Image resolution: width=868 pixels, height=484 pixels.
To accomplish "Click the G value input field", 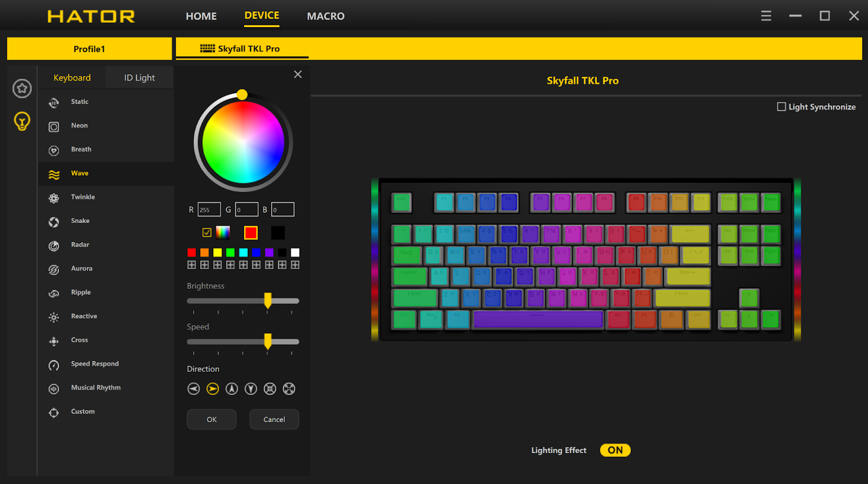I will pos(246,209).
